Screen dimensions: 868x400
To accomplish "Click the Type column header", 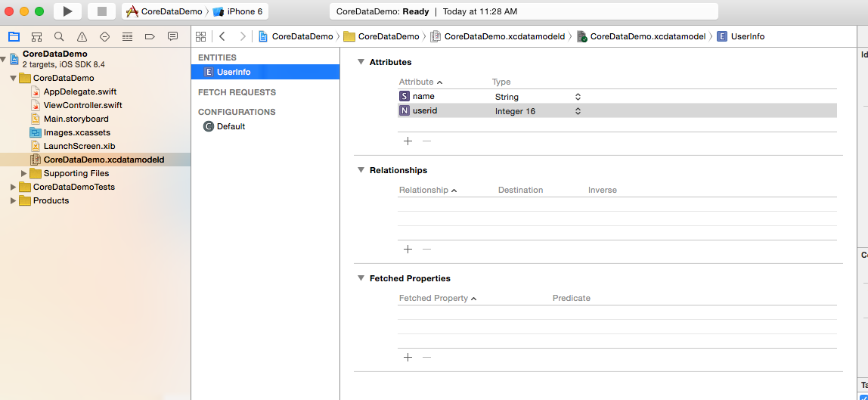I will click(501, 82).
